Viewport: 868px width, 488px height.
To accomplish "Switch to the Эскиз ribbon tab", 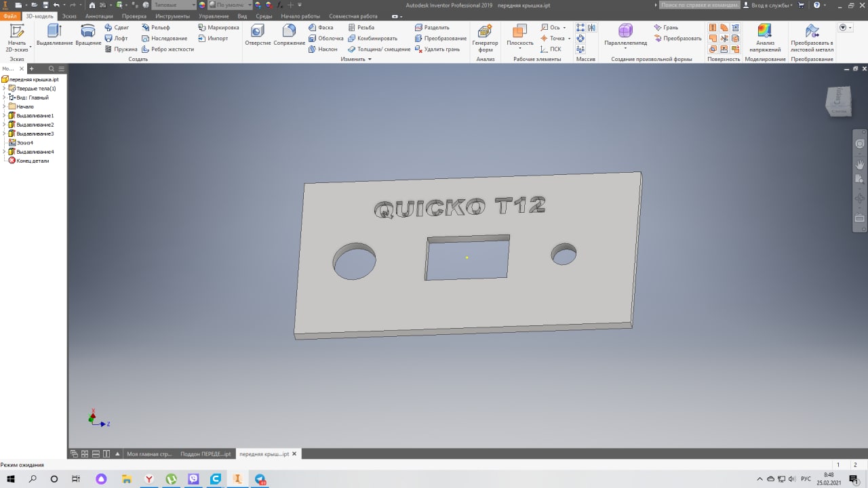I will click(x=69, y=16).
